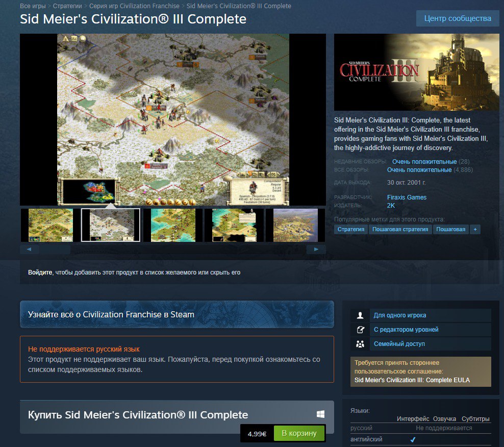Screen dimensions: 504x447
Task: Select the Пошаговая стратегия tag
Action: (400, 229)
